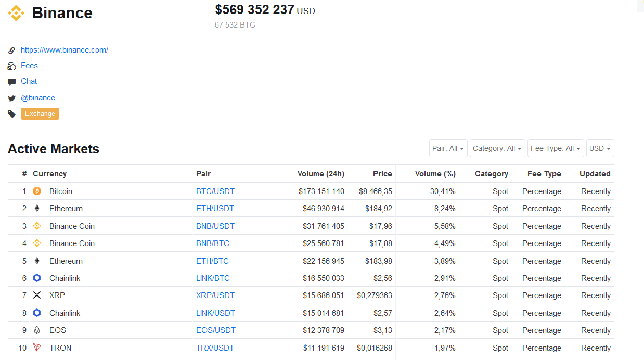This screenshot has width=644, height=360.
Task: Click the $569 352 237 total volume
Action: pos(254,9)
